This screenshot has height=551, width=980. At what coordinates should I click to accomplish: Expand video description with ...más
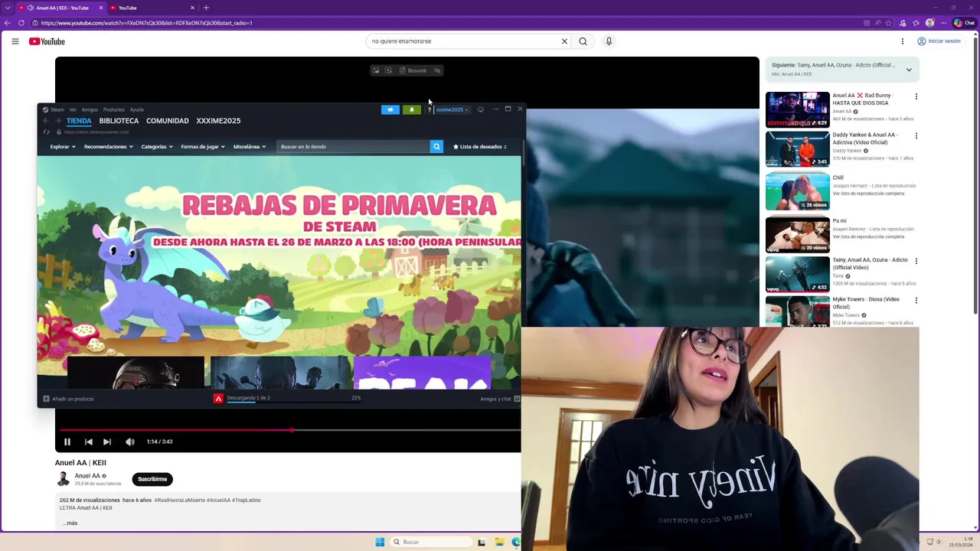click(x=70, y=523)
